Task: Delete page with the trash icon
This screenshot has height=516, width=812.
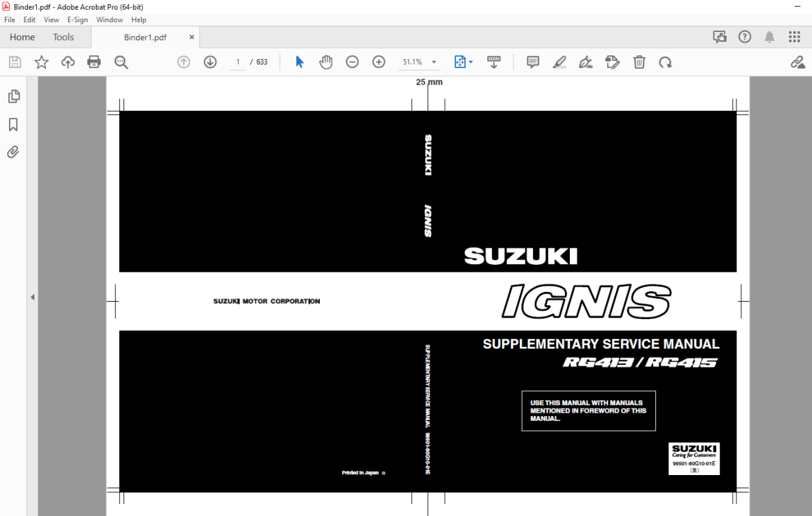Action: pos(639,62)
